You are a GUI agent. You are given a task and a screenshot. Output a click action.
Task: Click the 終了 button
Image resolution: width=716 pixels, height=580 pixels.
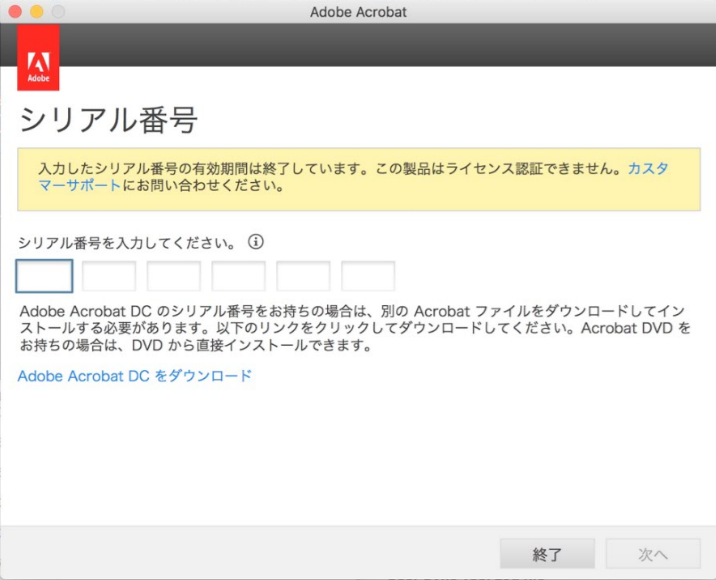(x=547, y=554)
